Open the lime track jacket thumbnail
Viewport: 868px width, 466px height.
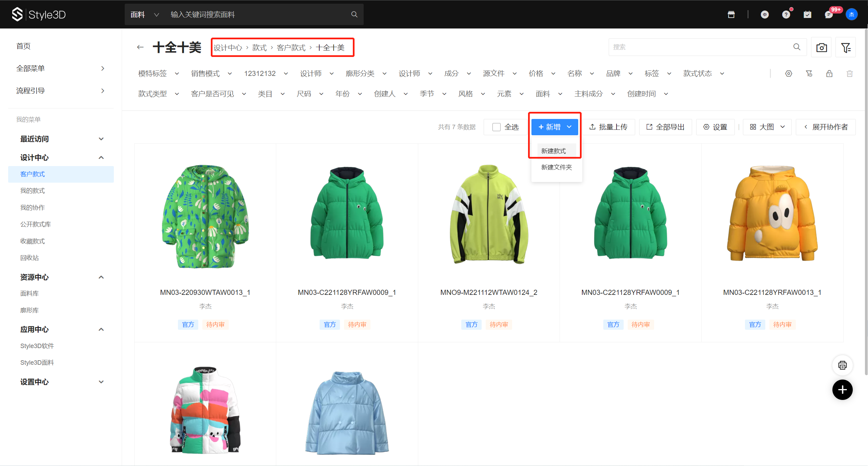pos(489,214)
